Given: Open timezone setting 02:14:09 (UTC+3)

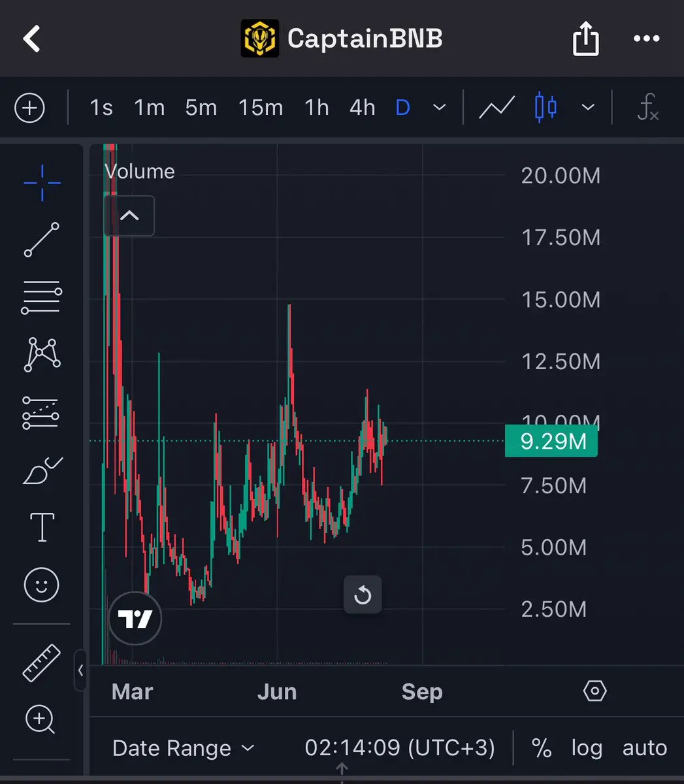Looking at the screenshot, I should point(400,748).
